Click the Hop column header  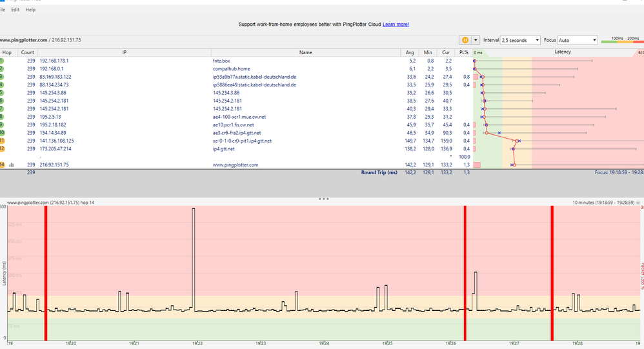pyautogui.click(x=7, y=52)
